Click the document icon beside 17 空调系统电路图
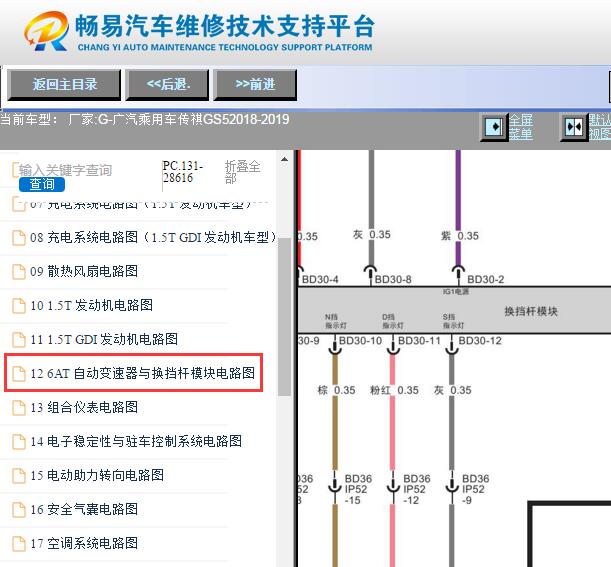 [x=19, y=543]
